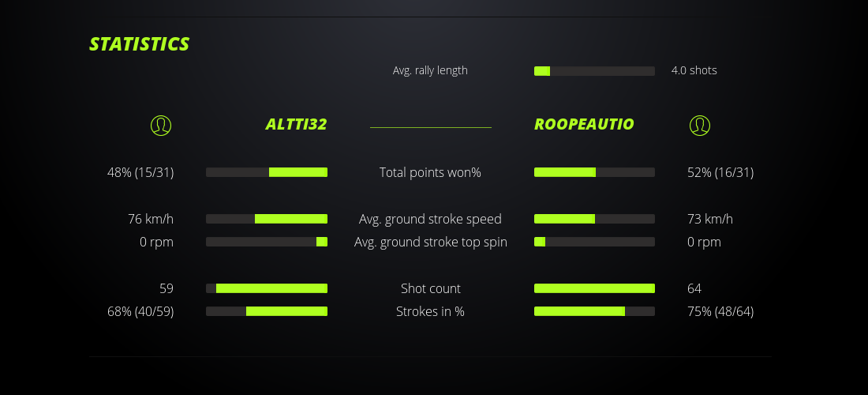868x395 pixels.
Task: Click ROOPEAUTIO's strokes in % bar
Action: click(594, 311)
